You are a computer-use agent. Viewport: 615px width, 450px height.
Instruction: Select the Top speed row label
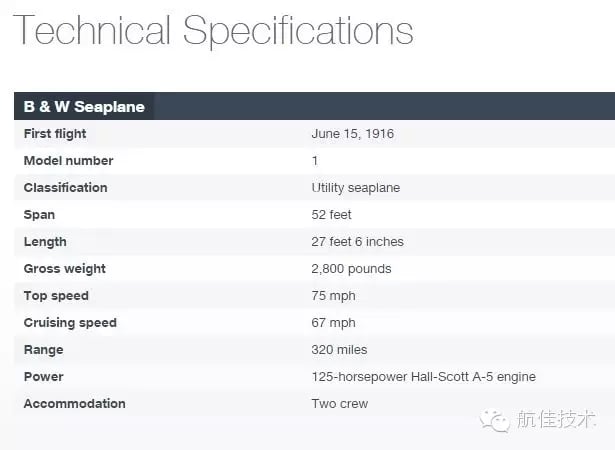pos(56,296)
